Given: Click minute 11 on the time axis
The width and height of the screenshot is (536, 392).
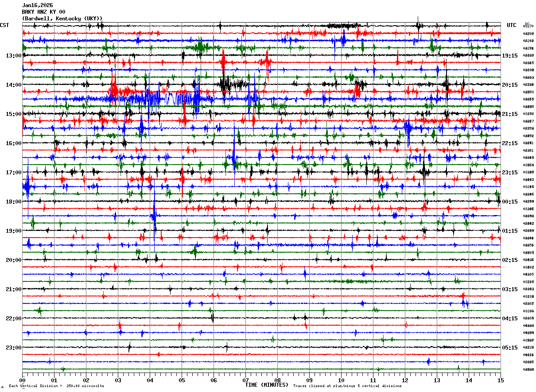Looking at the screenshot, I should tap(373, 380).
